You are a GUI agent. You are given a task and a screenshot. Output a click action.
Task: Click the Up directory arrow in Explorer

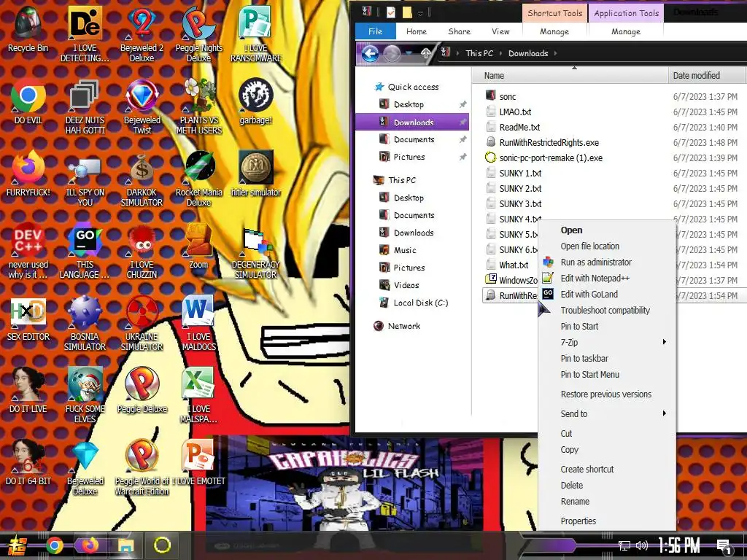[426, 53]
